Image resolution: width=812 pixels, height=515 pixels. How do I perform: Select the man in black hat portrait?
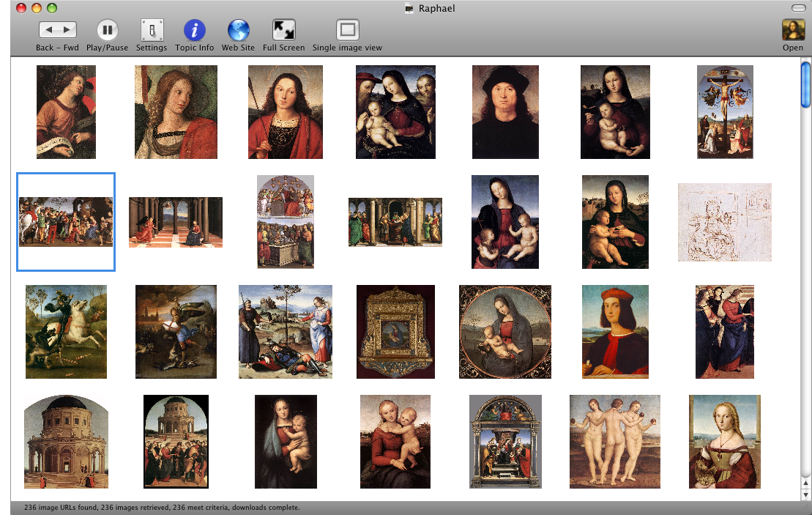(x=505, y=112)
